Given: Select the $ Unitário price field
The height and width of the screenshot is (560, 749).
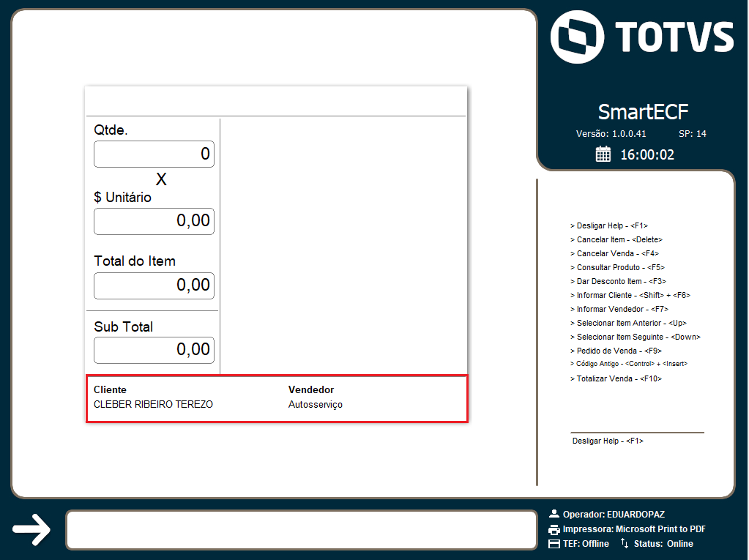Looking at the screenshot, I should pos(154,221).
